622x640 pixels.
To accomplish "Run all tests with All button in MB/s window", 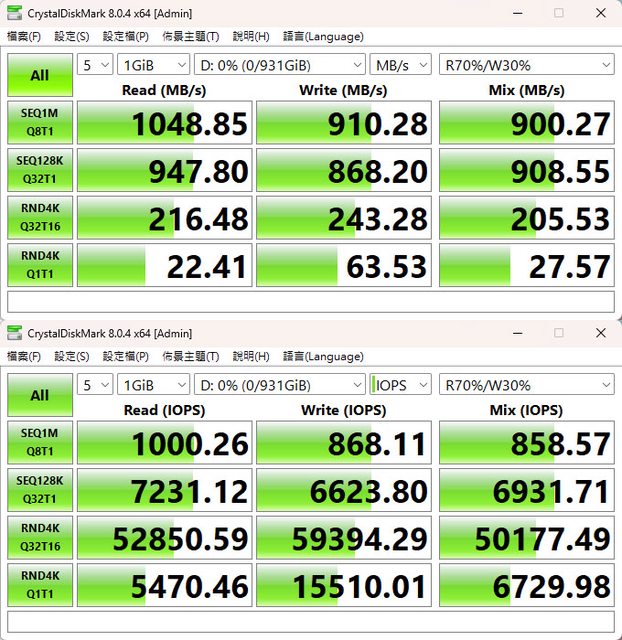I will tap(39, 75).
